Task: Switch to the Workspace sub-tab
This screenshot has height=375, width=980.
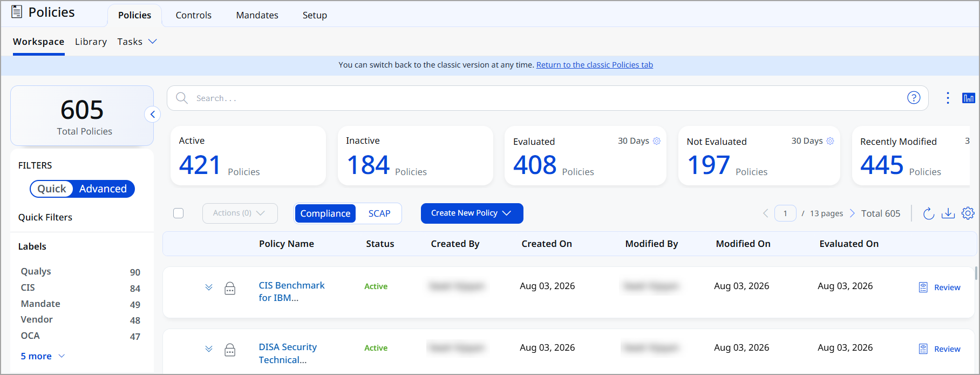Action: point(38,42)
